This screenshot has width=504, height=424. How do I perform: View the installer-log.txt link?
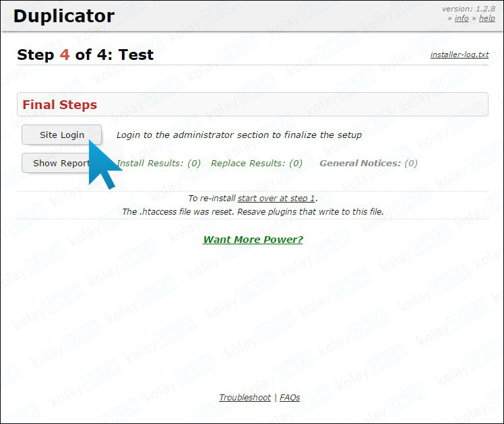click(460, 55)
